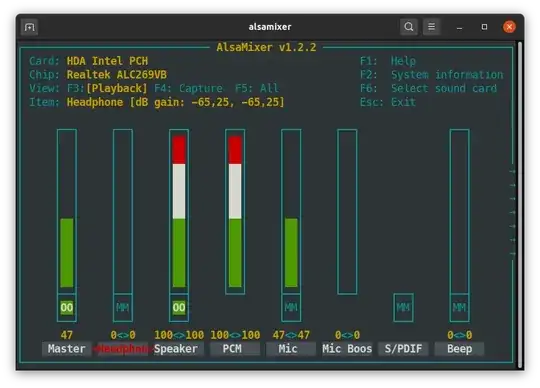Click the Speaker volume bar
This screenshot has height=388, width=540.
point(179,211)
